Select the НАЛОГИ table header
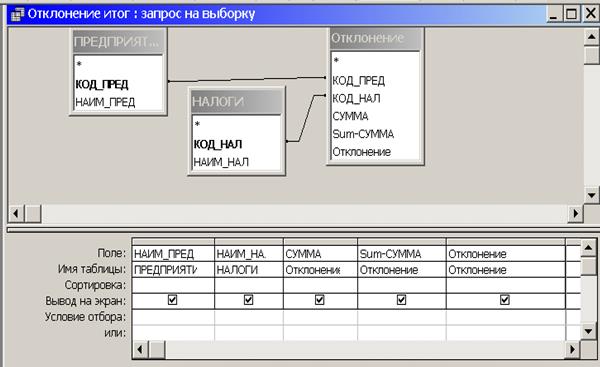Screen dimensions: 600x367 (236, 101)
